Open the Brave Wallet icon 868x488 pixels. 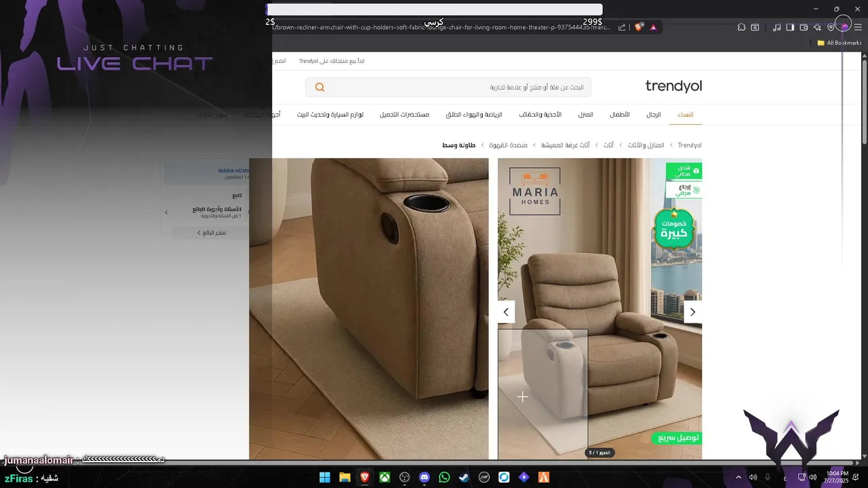click(x=804, y=27)
